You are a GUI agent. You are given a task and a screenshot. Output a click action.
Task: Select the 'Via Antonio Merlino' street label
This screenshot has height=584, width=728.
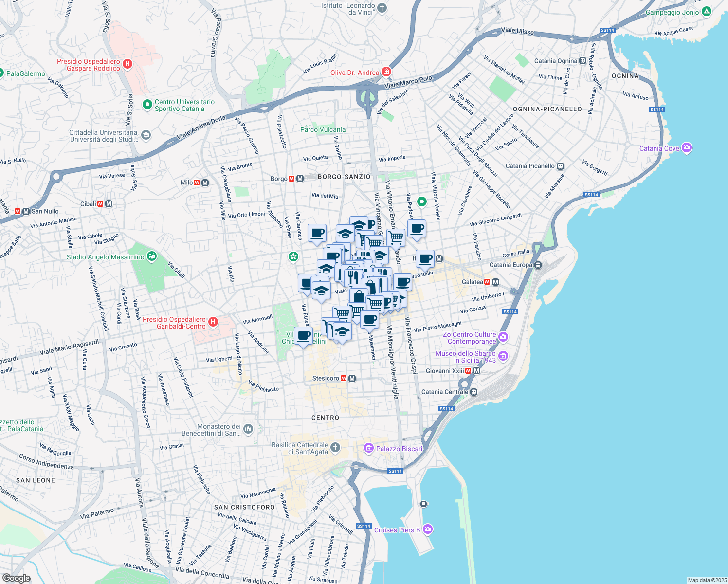click(x=54, y=223)
